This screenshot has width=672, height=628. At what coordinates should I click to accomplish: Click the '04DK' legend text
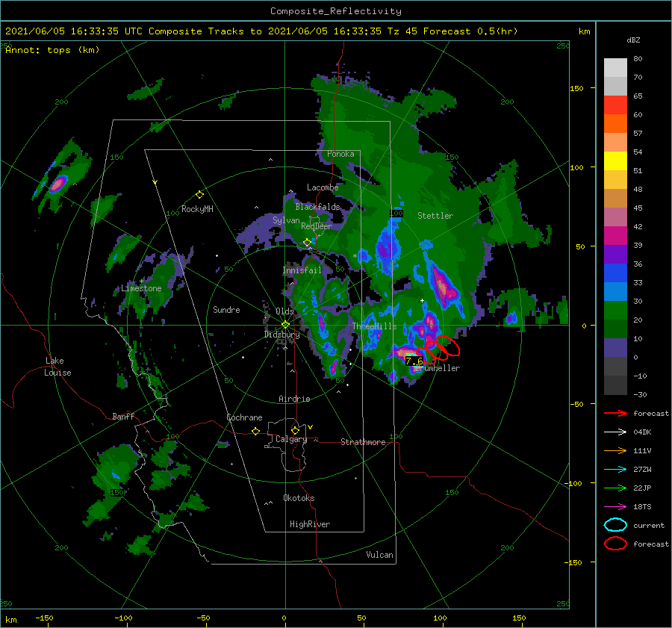click(642, 432)
